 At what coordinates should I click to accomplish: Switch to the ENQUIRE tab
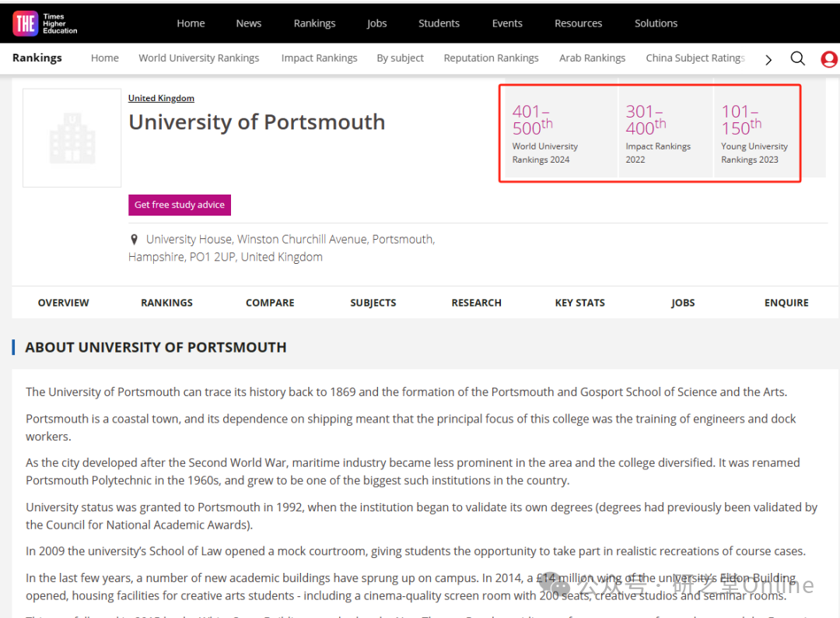786,303
